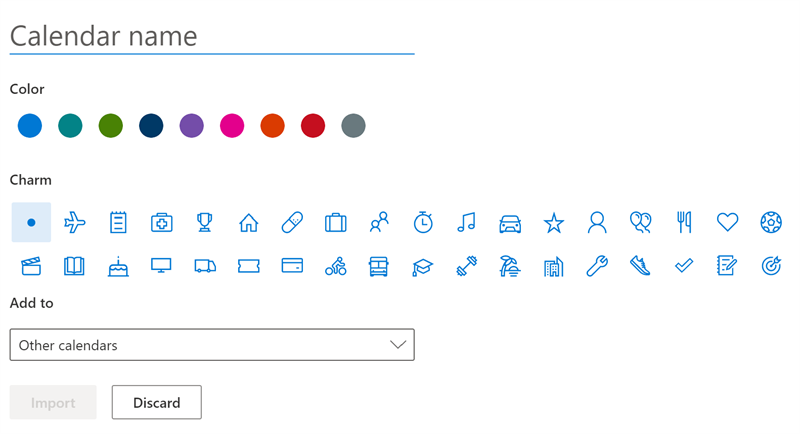This screenshot has height=434, width=800.
Task: Select the birthday cake charm
Action: 118,266
